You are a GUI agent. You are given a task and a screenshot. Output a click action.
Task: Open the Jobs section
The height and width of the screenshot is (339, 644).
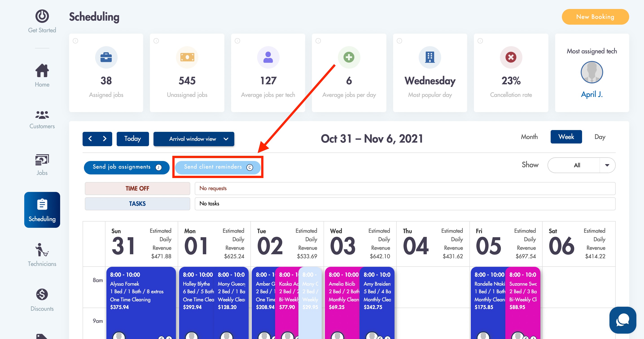(x=42, y=165)
